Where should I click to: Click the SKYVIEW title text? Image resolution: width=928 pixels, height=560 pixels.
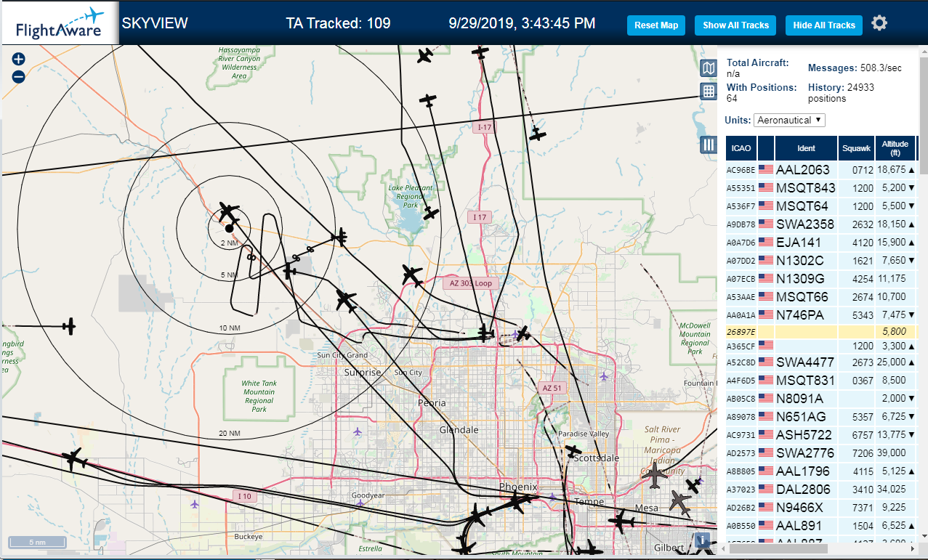(155, 23)
